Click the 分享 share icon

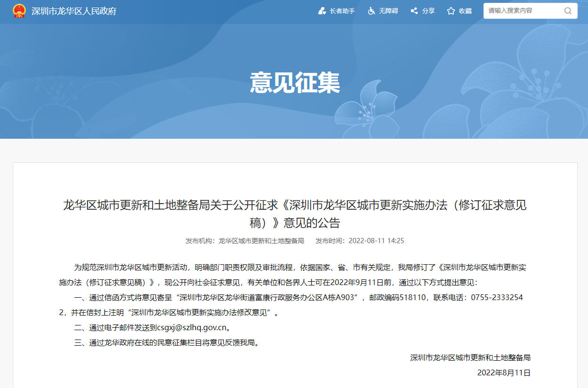click(414, 11)
